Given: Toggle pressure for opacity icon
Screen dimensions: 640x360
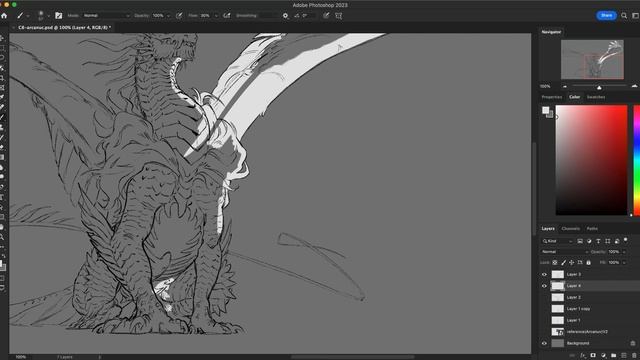Looking at the screenshot, I should pos(179,16).
